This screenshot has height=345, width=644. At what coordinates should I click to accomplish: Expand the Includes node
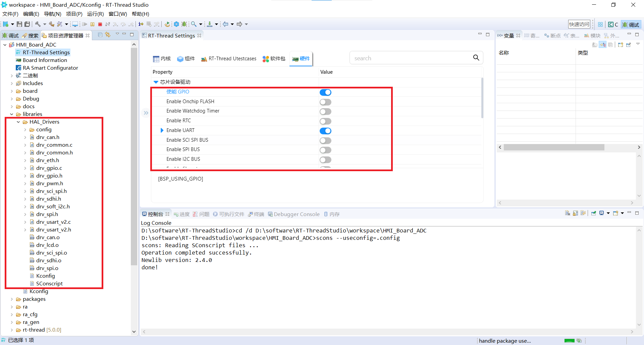pos(12,83)
